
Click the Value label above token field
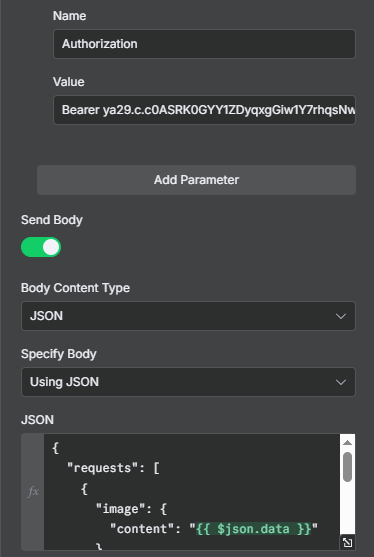coord(69,82)
